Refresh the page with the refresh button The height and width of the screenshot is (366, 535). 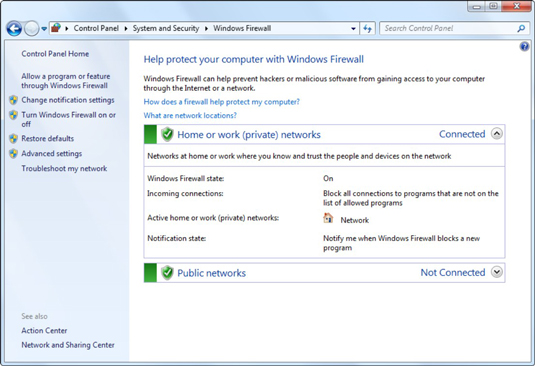(x=367, y=29)
